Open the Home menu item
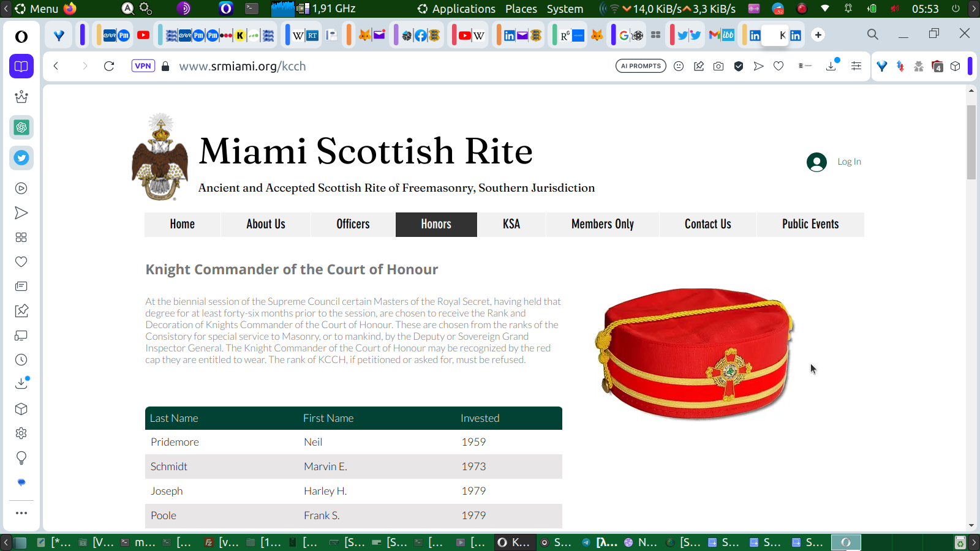 (183, 224)
